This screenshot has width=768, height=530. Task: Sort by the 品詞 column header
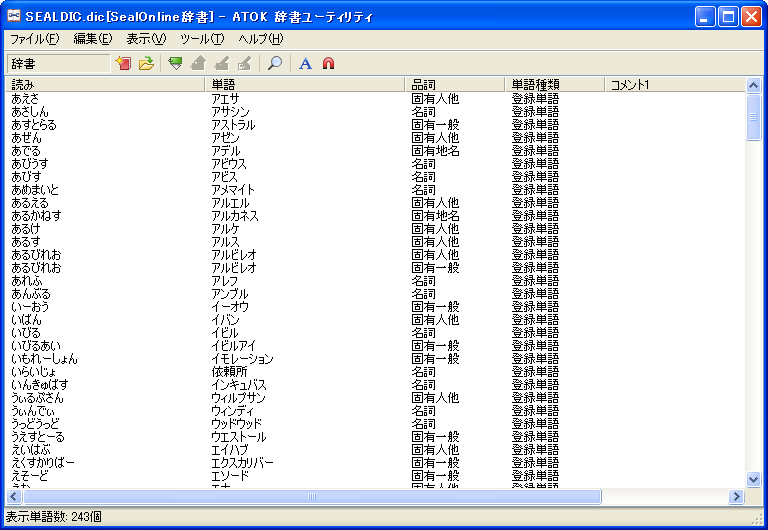coord(455,85)
